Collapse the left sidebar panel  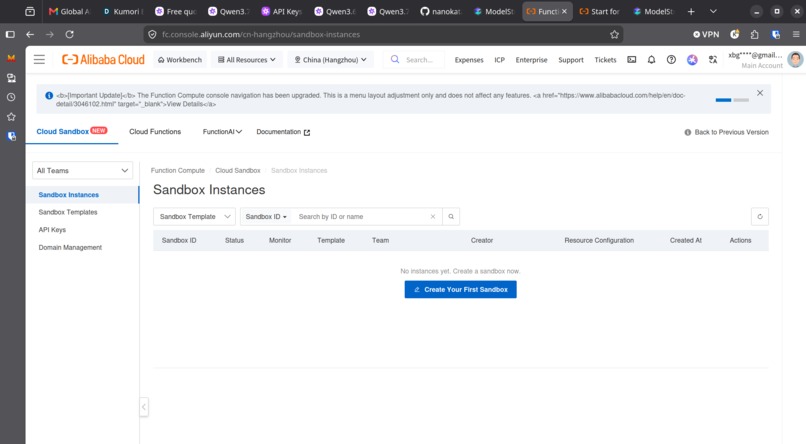click(144, 407)
